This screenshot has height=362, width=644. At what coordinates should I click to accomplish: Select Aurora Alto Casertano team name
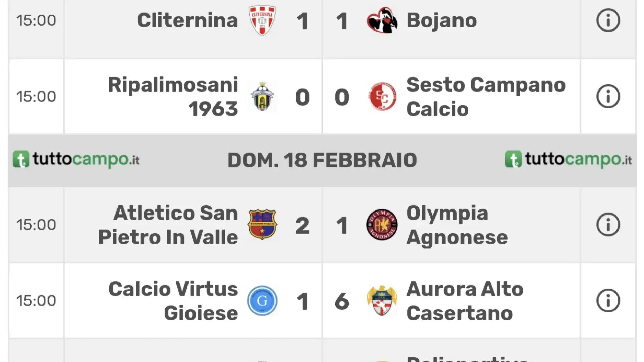click(x=465, y=301)
